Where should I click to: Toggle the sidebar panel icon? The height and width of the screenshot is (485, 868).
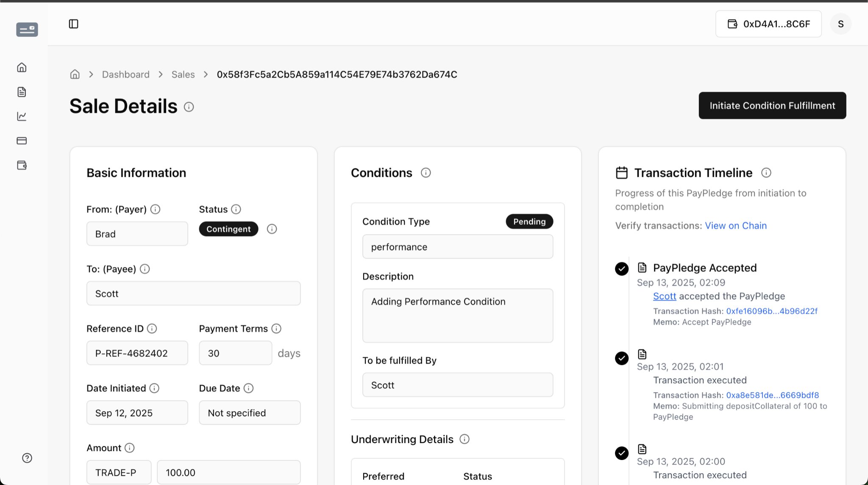tap(73, 24)
